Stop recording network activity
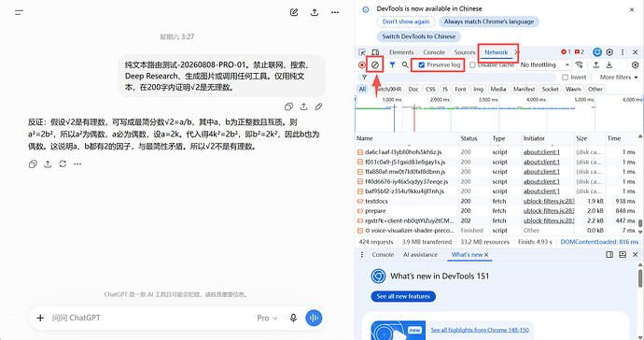 (x=362, y=65)
